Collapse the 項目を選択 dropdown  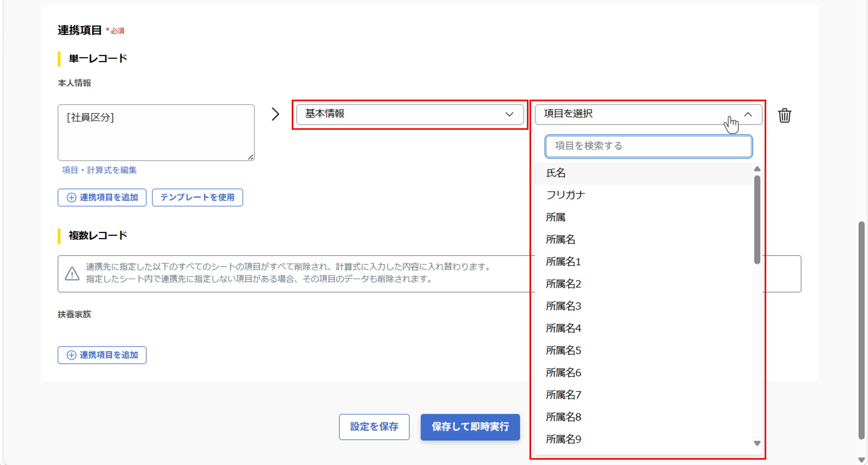point(648,114)
